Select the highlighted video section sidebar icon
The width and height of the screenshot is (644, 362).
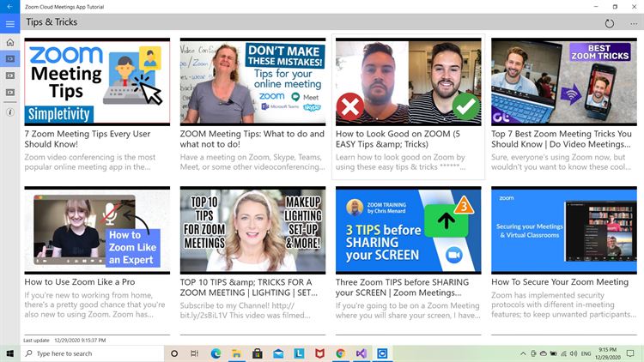coord(9,58)
